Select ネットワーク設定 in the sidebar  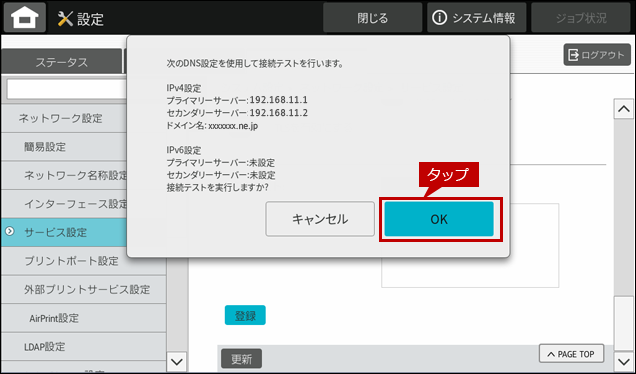tap(64, 118)
